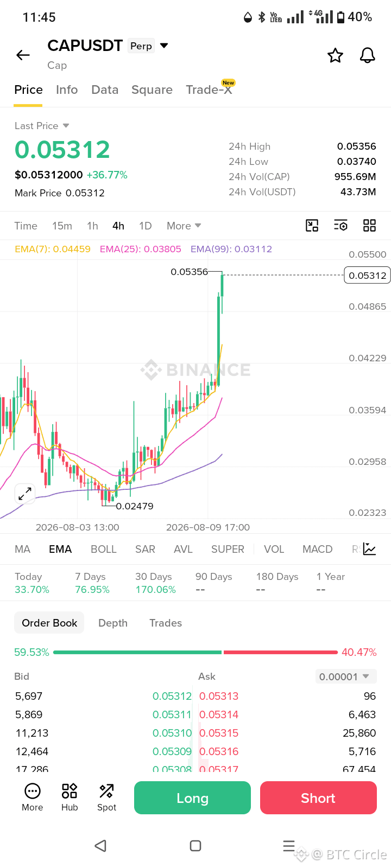Tap the EMA(7) 0.04459 legend
The height and width of the screenshot is (868, 391).
click(x=53, y=249)
